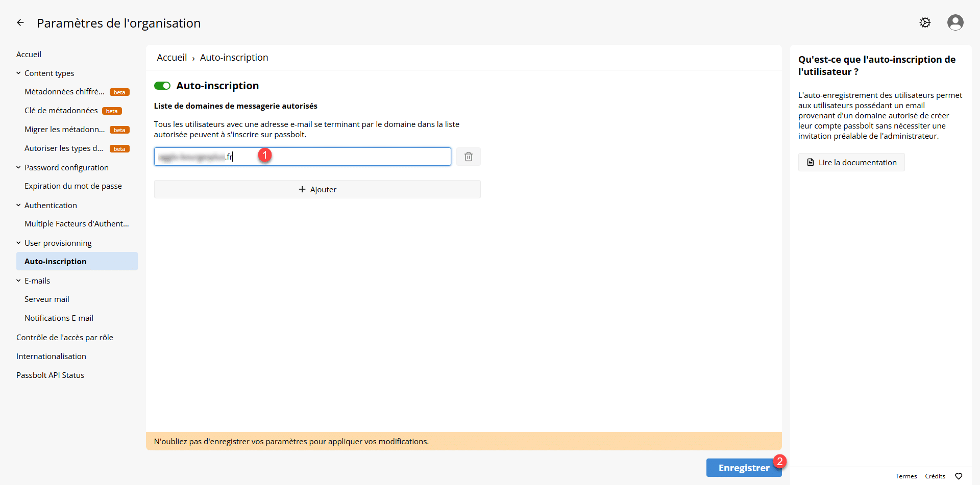Collapse the E-mails section
The height and width of the screenshot is (485, 980).
(x=18, y=281)
